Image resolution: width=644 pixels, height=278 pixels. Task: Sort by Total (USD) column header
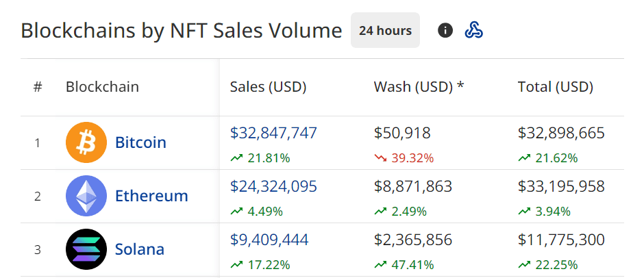point(556,87)
